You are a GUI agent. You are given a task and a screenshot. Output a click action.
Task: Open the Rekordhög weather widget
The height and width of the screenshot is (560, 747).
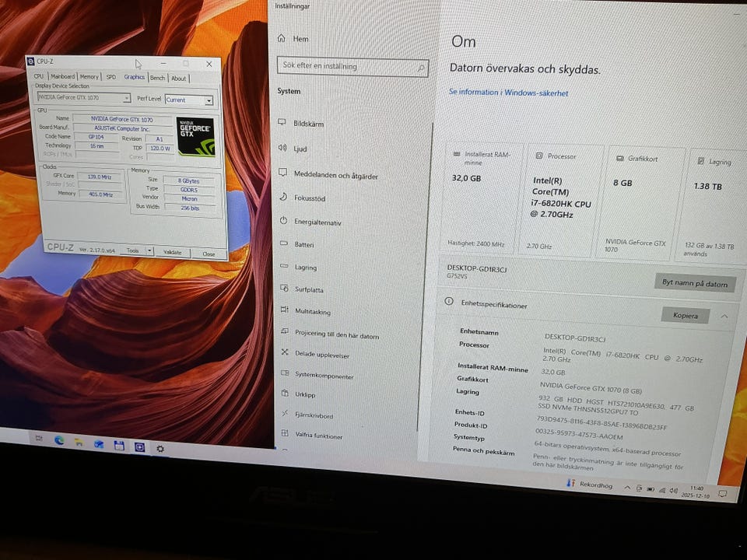589,484
